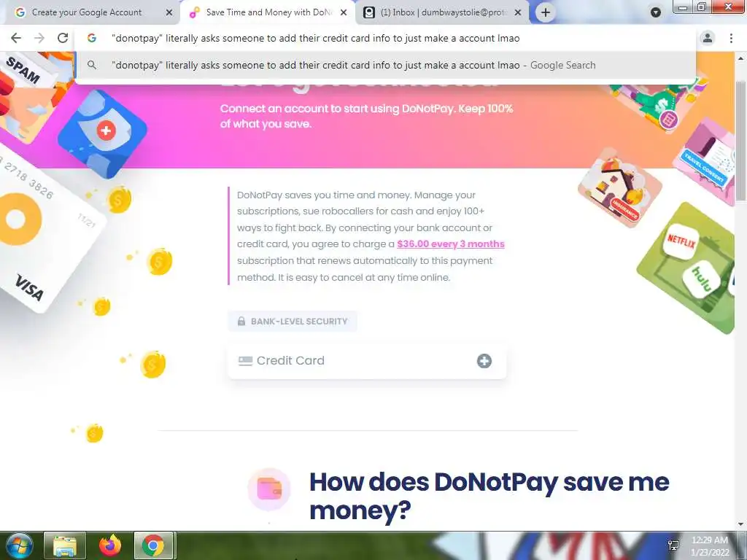Close the Create your Google Account tab
Viewport: 747px width, 560px height.
click(x=169, y=13)
